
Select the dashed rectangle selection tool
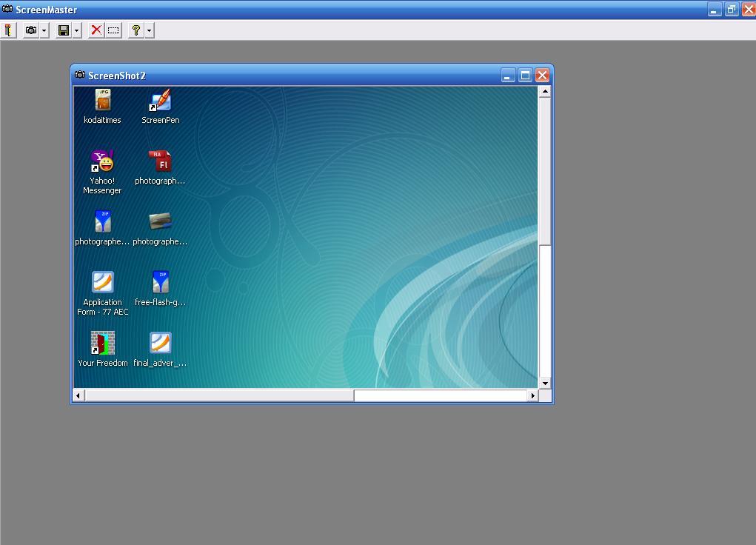click(x=113, y=30)
